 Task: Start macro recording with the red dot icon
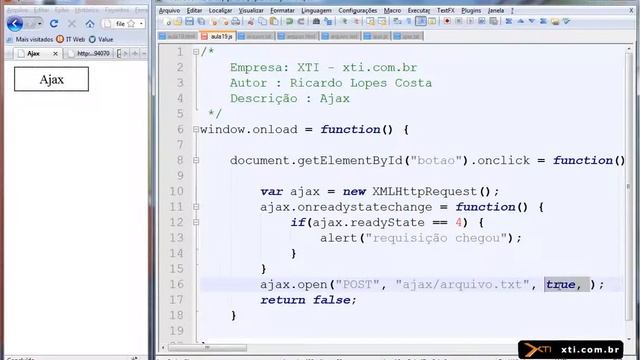[x=447, y=21]
